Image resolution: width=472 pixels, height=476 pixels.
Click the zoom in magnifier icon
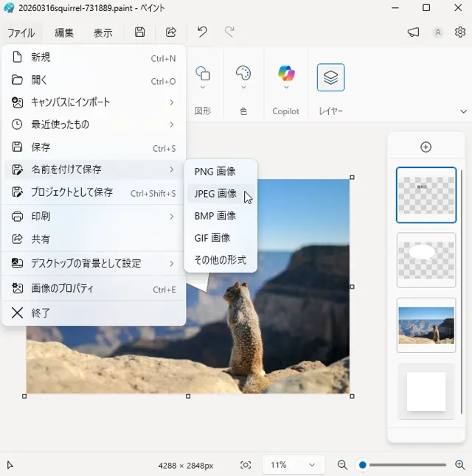tap(460, 465)
